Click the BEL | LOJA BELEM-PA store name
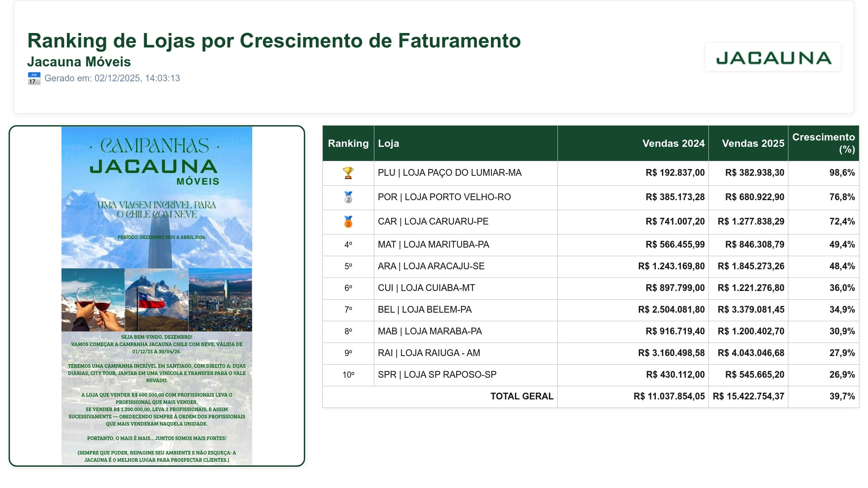The height and width of the screenshot is (488, 868). point(425,310)
